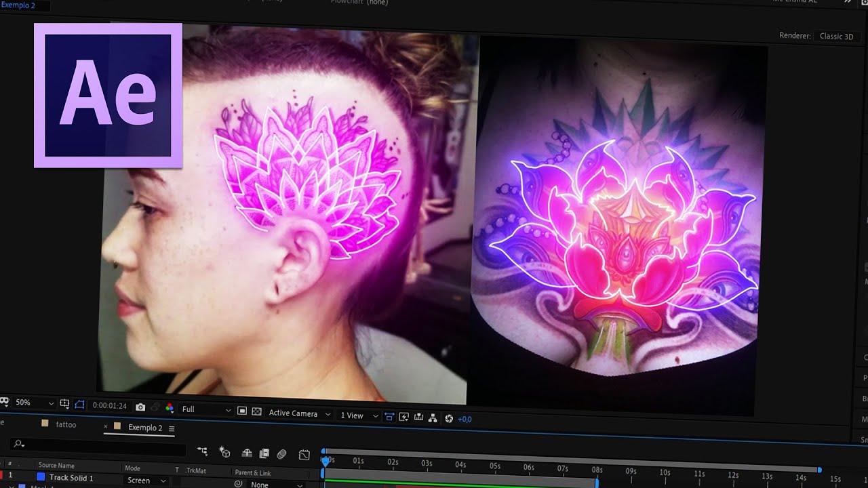
Task: Click the 04s mark on the time ruler
Action: [460, 464]
